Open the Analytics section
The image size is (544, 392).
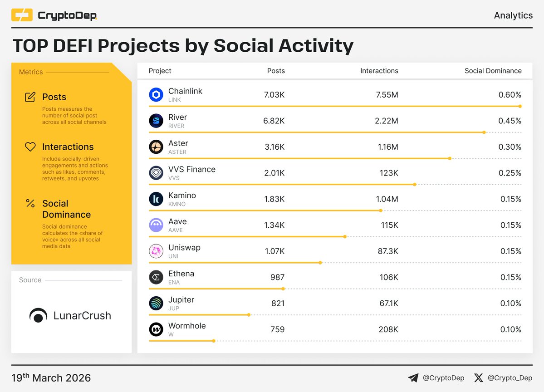click(513, 15)
